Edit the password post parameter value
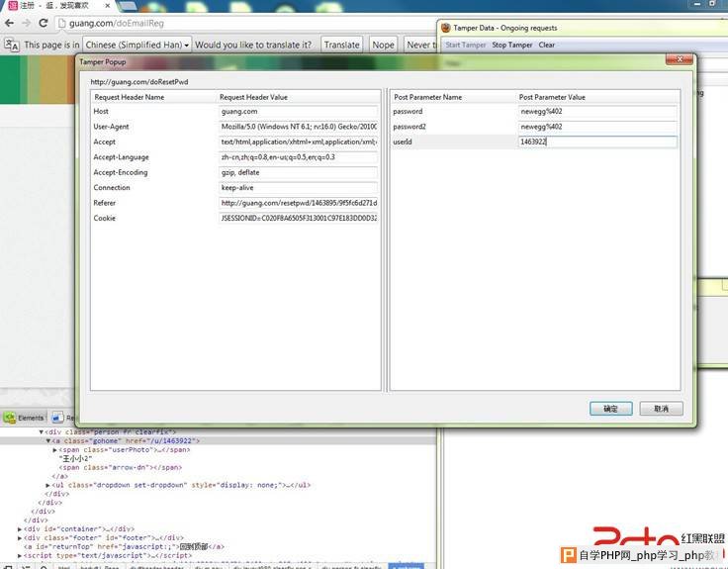Viewport: 728px width, 569px height. click(597, 112)
